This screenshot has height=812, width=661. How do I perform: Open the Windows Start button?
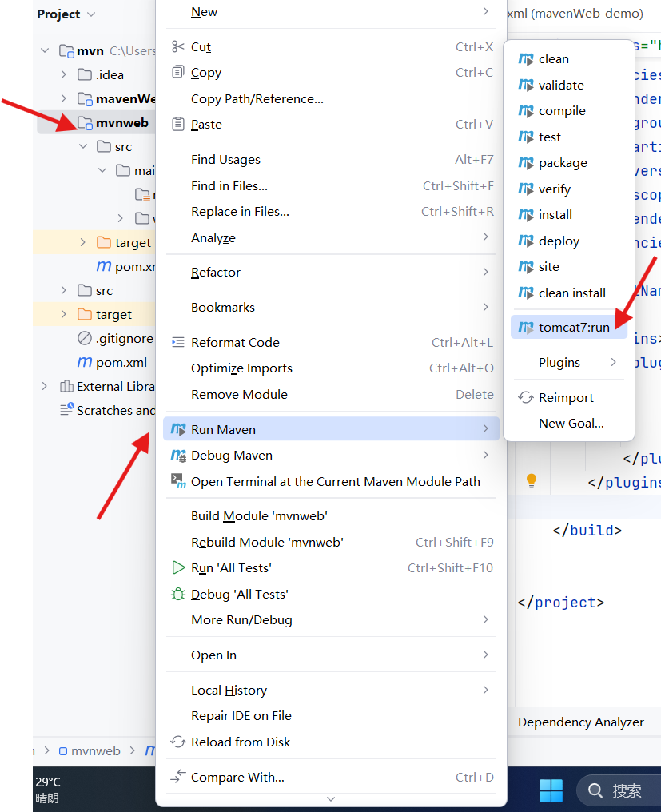click(x=551, y=790)
